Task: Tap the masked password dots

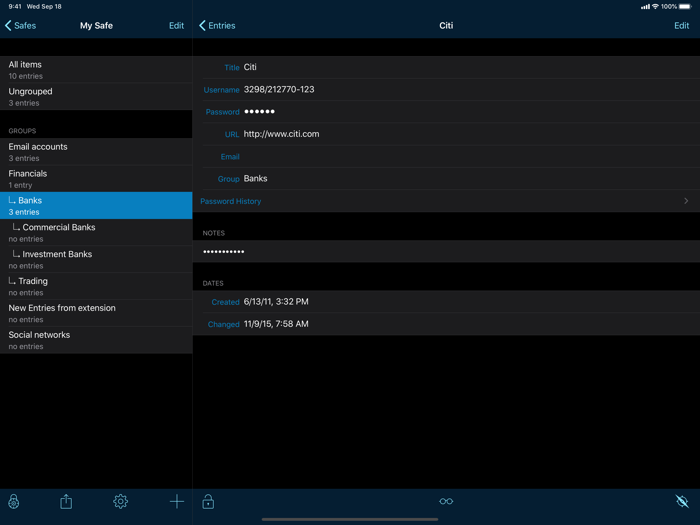Action: (x=259, y=112)
